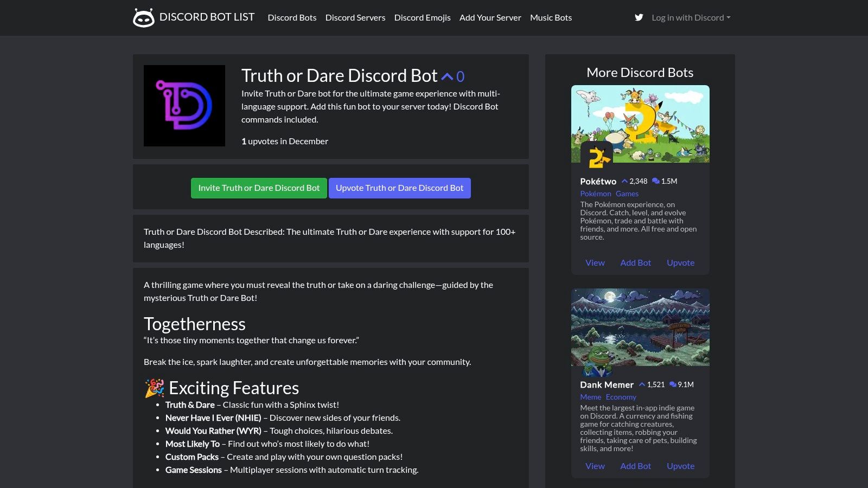Image resolution: width=868 pixels, height=488 pixels.
Task: Click the blue upvote chevron beside the page title
Action: click(x=446, y=76)
